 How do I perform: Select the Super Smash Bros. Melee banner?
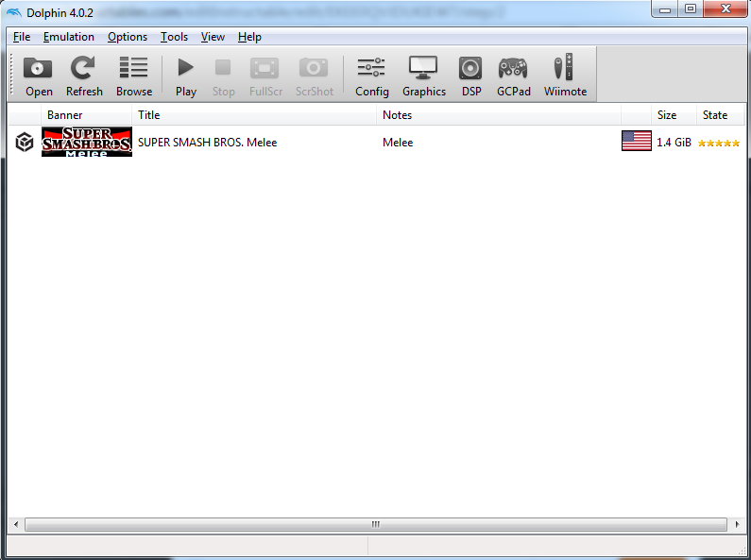[87, 143]
